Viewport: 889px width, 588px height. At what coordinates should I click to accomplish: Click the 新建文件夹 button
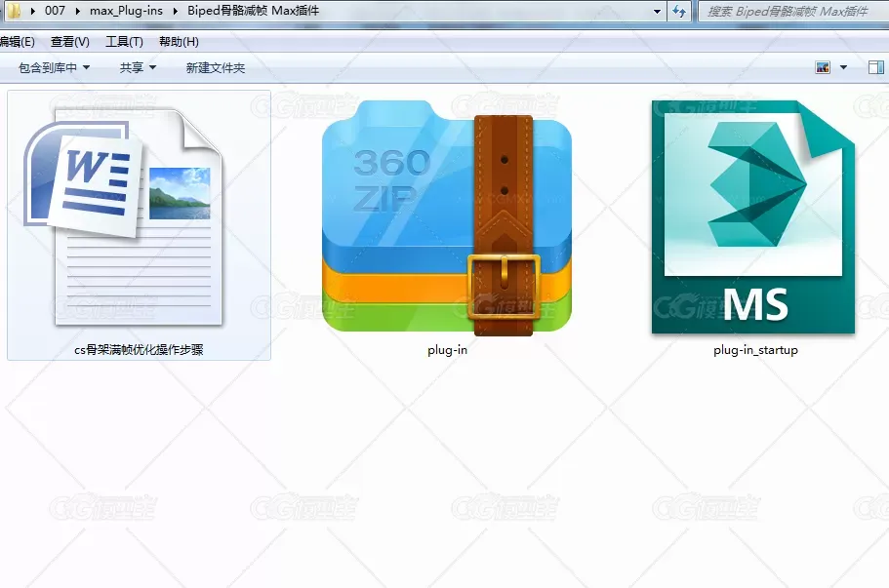(x=216, y=67)
